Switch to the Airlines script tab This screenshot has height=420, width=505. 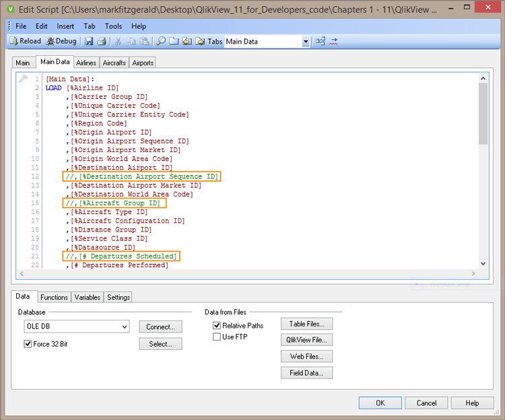coord(86,63)
